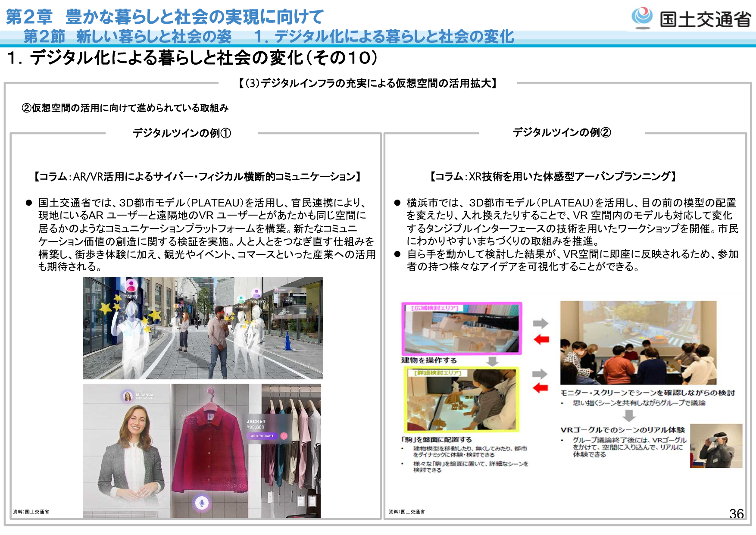Click the gray down arrow under 建物を操作する
756x535 pixels.
coord(492,361)
